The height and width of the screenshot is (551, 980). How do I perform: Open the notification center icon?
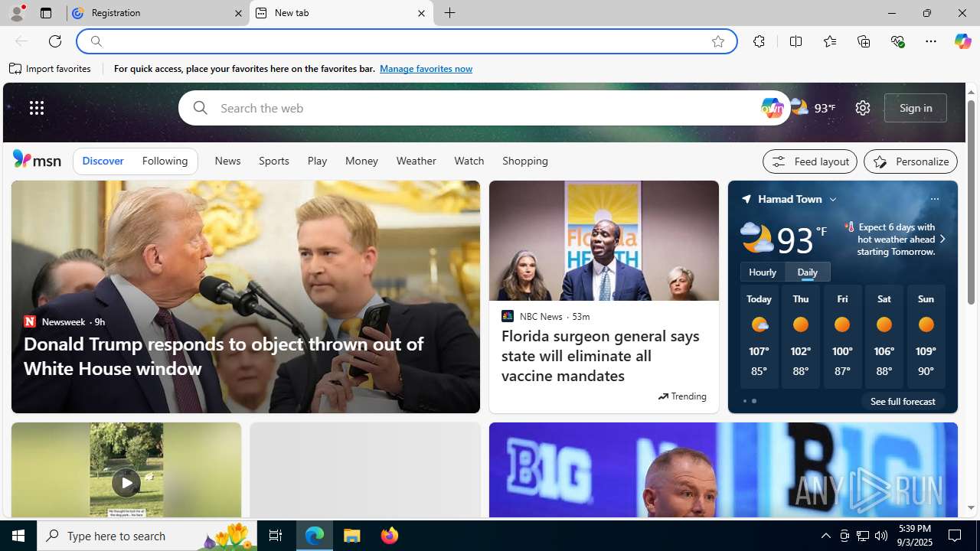pyautogui.click(x=955, y=536)
